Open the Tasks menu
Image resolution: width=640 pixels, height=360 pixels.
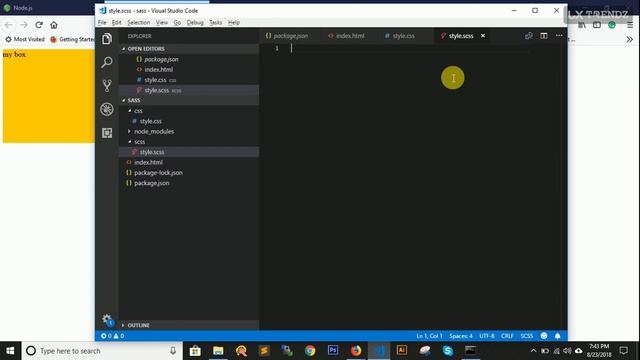(x=216, y=22)
